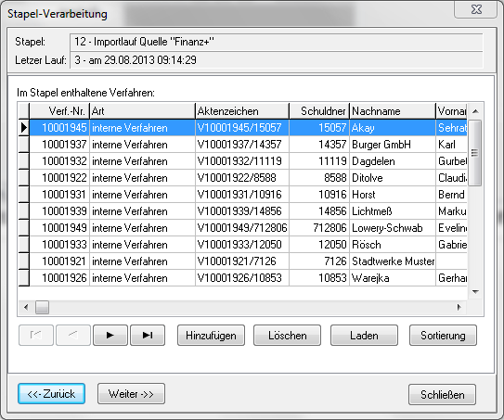Proceed with the Weiter button

131,394
